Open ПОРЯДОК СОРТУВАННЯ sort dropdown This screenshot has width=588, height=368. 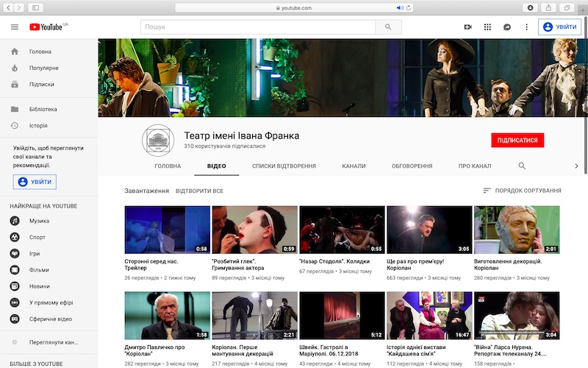[x=522, y=191]
